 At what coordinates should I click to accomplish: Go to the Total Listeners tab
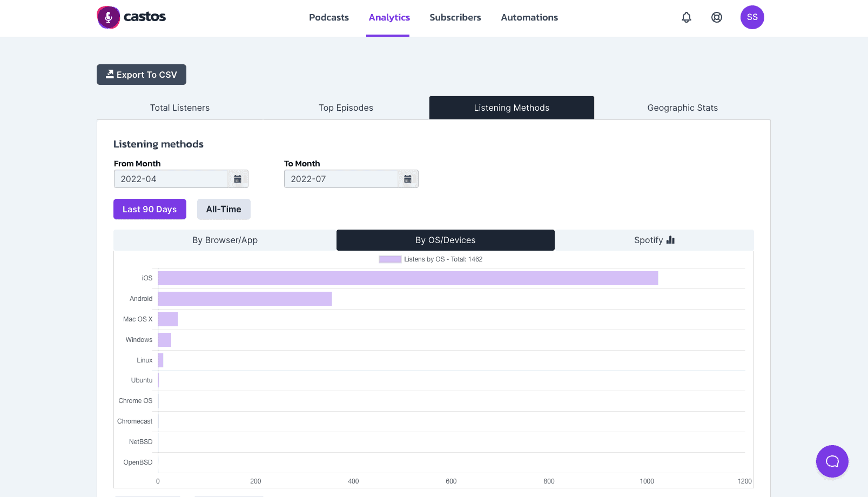[x=180, y=108]
